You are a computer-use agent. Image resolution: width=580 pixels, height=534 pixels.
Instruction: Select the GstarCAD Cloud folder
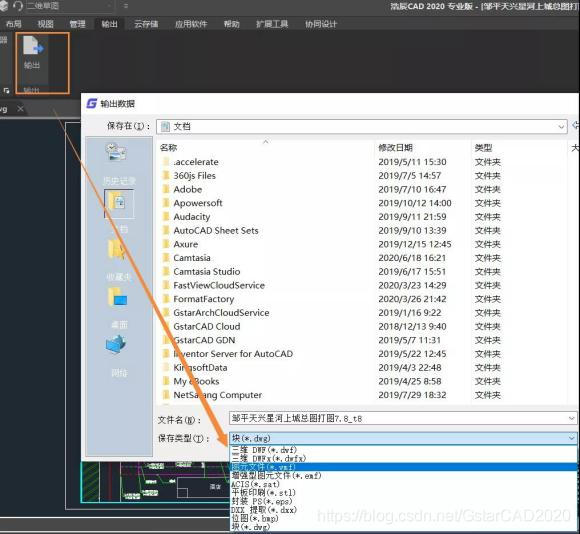[x=207, y=327]
